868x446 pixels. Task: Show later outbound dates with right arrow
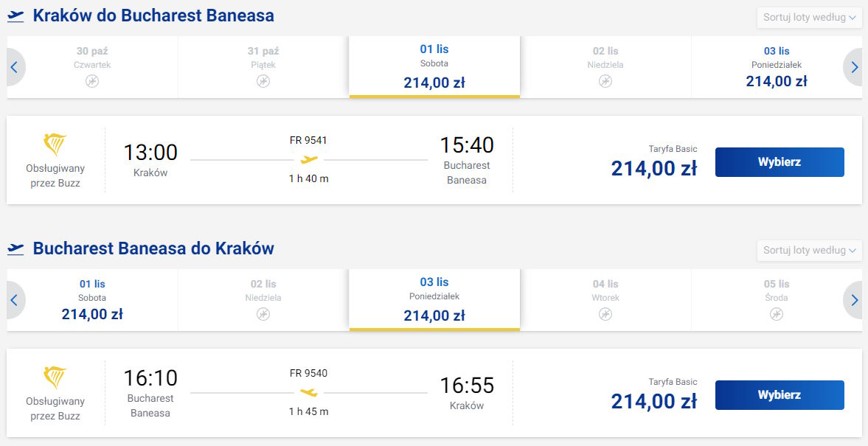tap(854, 67)
